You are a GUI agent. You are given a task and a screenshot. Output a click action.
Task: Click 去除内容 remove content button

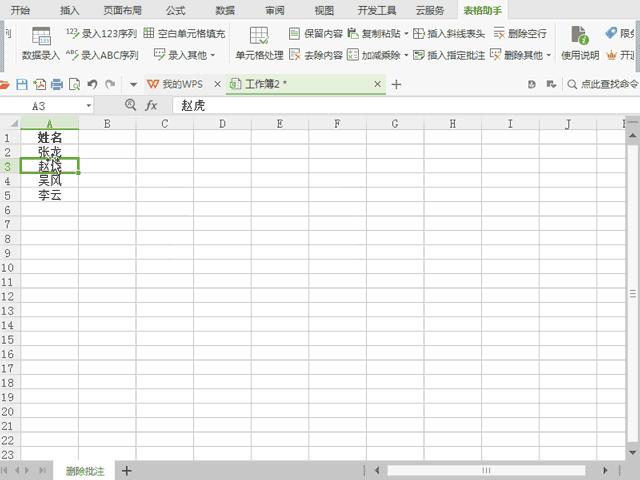point(316,55)
